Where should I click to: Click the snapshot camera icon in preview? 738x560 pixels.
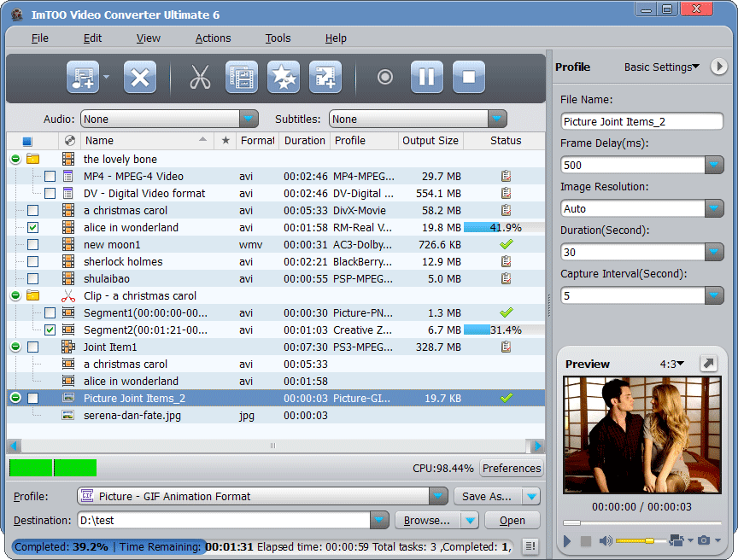click(704, 540)
